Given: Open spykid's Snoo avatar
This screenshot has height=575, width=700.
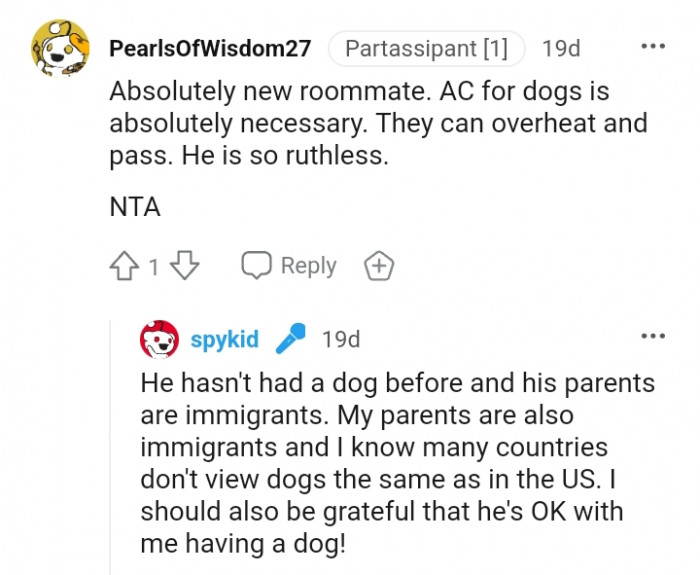Looking at the screenshot, I should 159,340.
